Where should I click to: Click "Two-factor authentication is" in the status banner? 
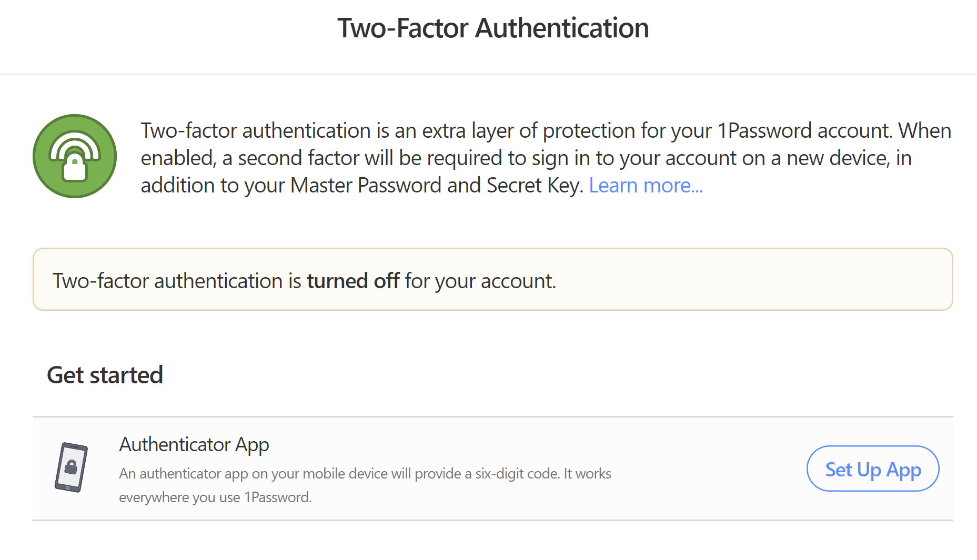point(177,281)
